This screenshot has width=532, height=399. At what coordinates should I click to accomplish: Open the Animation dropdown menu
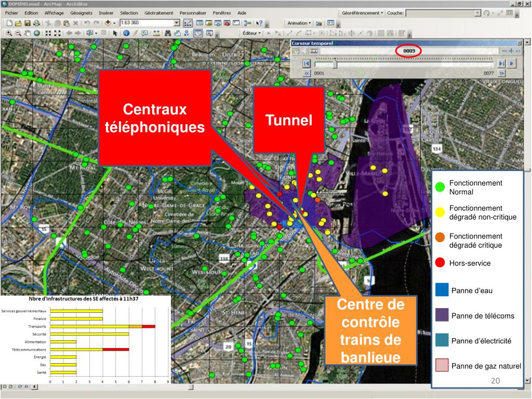coord(299,23)
